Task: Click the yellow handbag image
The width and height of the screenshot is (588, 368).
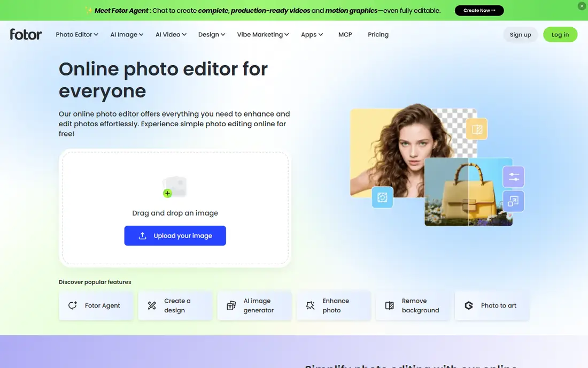Action: click(x=468, y=192)
